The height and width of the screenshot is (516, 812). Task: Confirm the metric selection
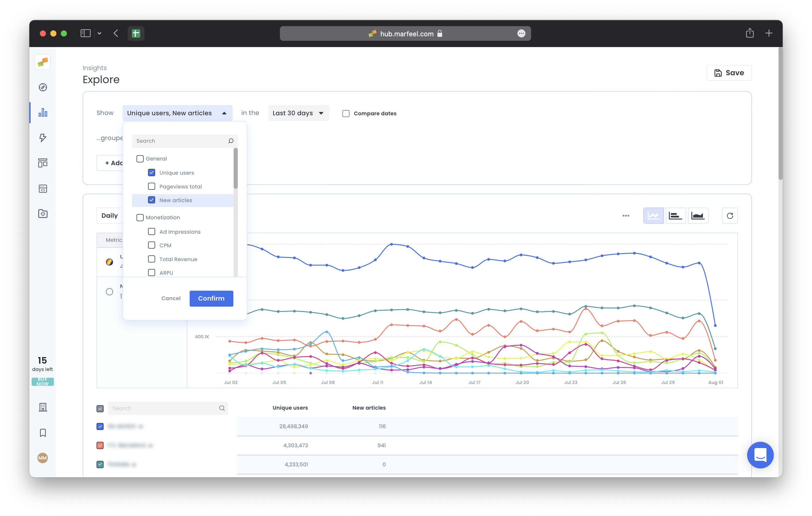[x=211, y=298]
